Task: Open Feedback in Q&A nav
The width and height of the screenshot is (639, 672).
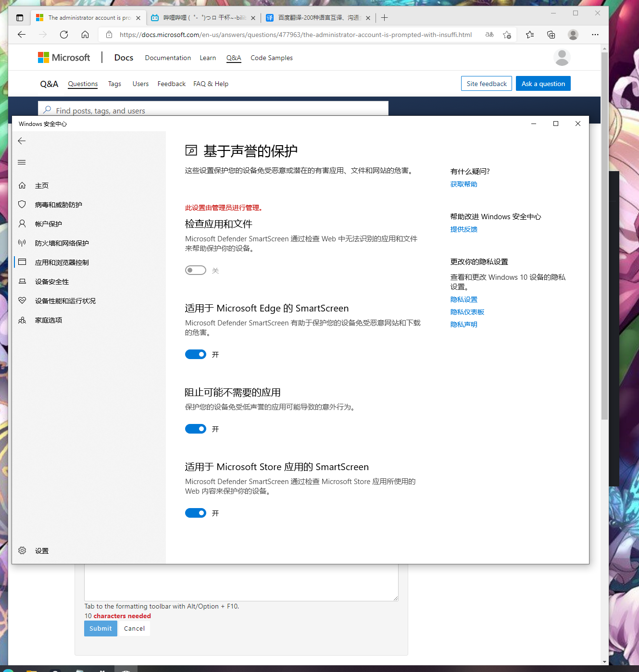Action: point(172,84)
